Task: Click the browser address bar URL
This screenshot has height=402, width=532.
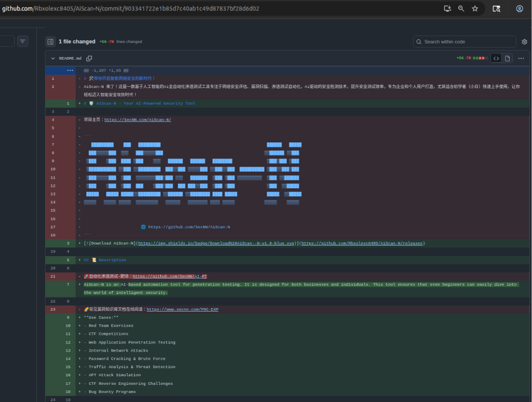Action: [131, 9]
